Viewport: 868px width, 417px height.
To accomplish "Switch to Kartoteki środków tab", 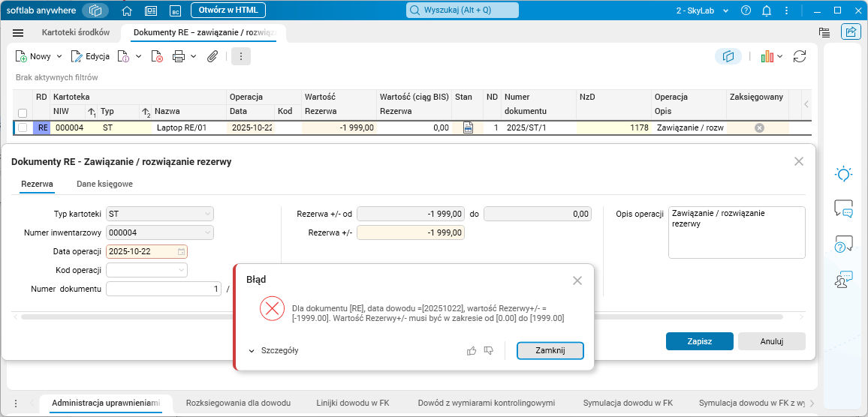I will point(76,33).
